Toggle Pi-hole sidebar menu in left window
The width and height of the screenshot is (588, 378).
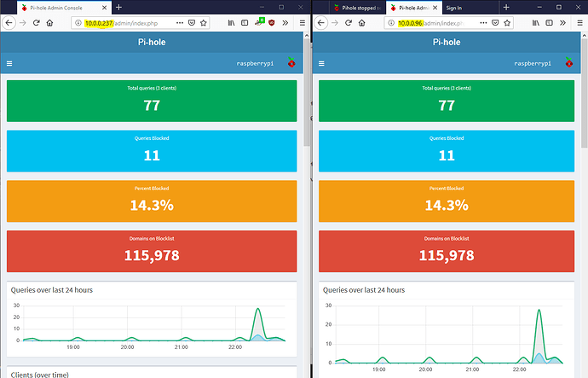pyautogui.click(x=10, y=63)
